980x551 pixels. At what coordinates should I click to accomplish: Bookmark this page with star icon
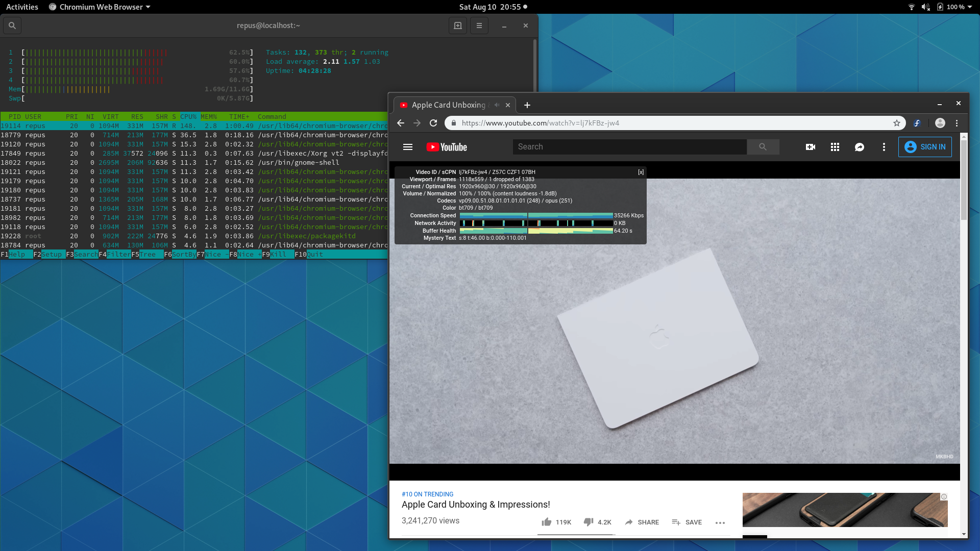[897, 123]
